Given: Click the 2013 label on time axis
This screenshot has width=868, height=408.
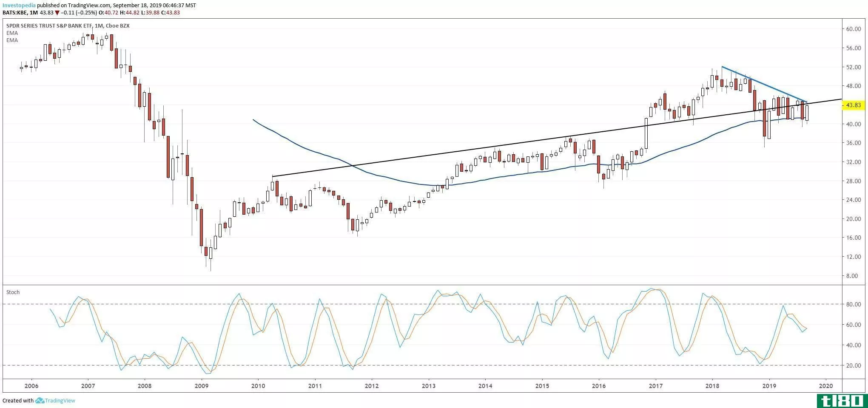Looking at the screenshot, I should [x=429, y=386].
